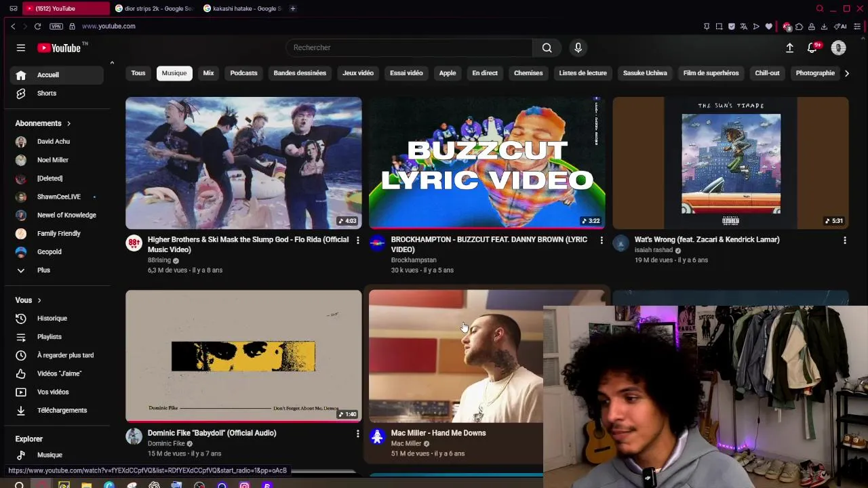This screenshot has width=868, height=488.
Task: Open the new tab plus button
Action: click(292, 9)
